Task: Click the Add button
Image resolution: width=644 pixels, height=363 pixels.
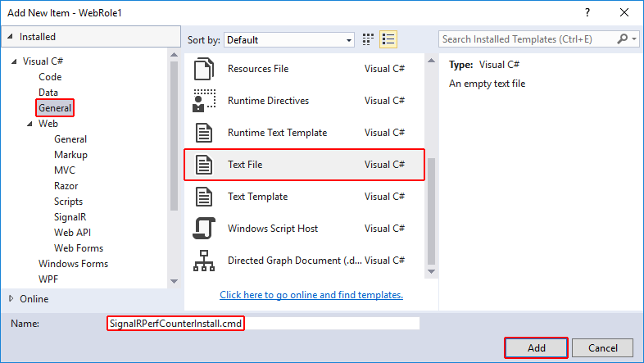Action: click(536, 348)
